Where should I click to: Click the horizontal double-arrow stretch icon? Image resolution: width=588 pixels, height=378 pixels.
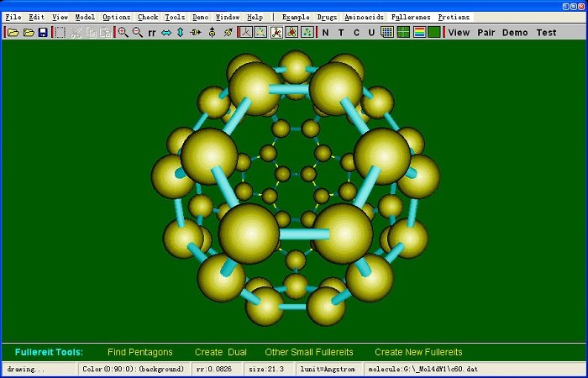point(166,33)
